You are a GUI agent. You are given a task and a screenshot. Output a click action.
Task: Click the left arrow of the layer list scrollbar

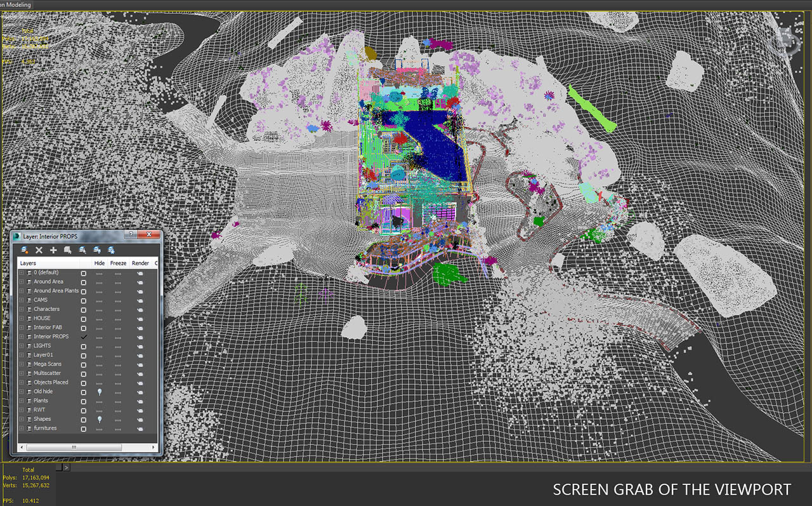tap(22, 448)
